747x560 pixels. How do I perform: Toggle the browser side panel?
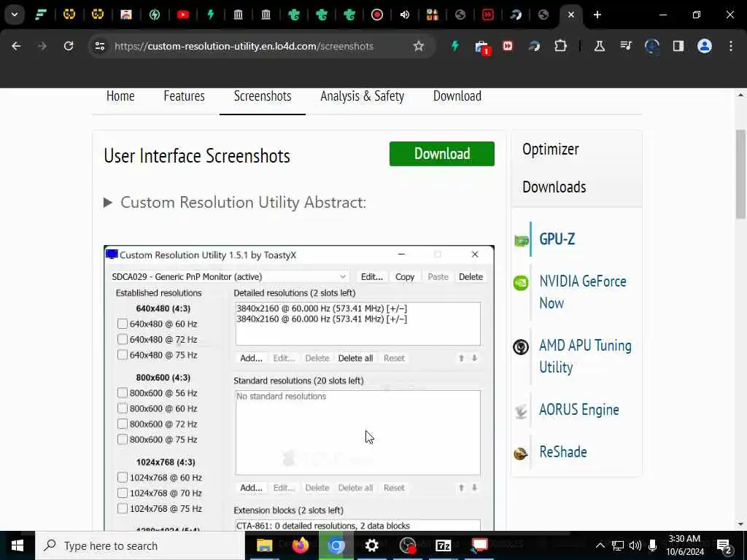click(x=678, y=46)
